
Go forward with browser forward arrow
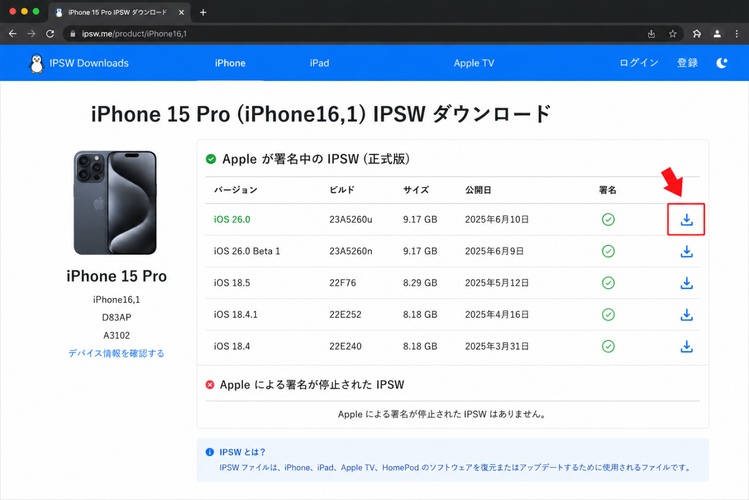click(31, 34)
